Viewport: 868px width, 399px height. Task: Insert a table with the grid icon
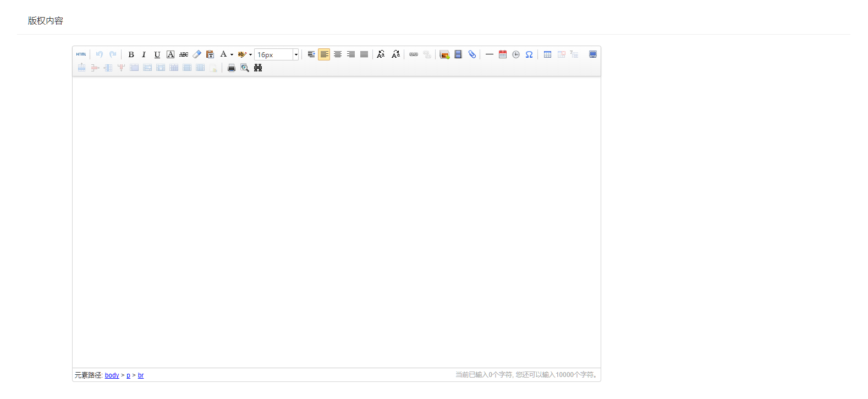coord(547,54)
